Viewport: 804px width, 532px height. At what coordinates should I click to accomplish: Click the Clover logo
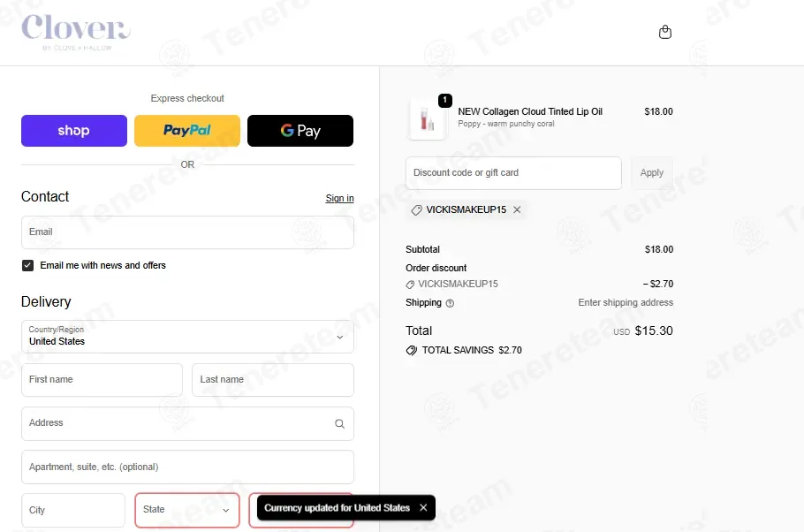tap(76, 32)
